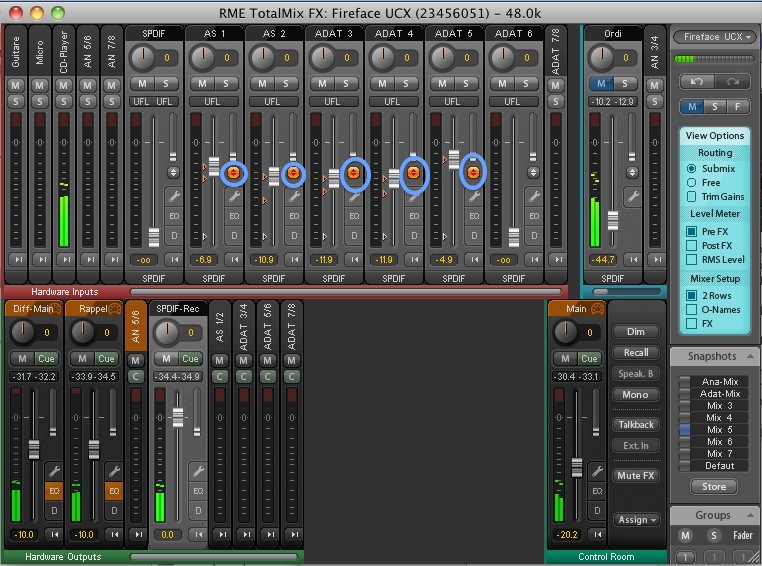This screenshot has width=762, height=566.
Task: Open settings wrench on SPDIF input channel
Action: pos(173,196)
